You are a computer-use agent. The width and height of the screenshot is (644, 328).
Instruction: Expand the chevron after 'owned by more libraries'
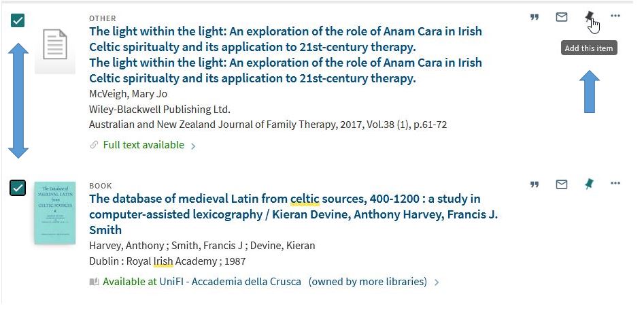pos(437,282)
